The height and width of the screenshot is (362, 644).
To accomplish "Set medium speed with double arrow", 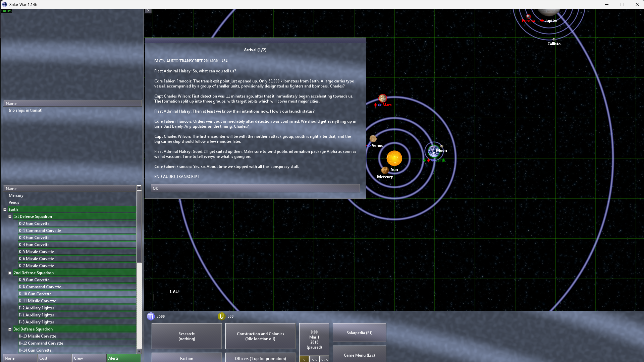I will [314, 360].
